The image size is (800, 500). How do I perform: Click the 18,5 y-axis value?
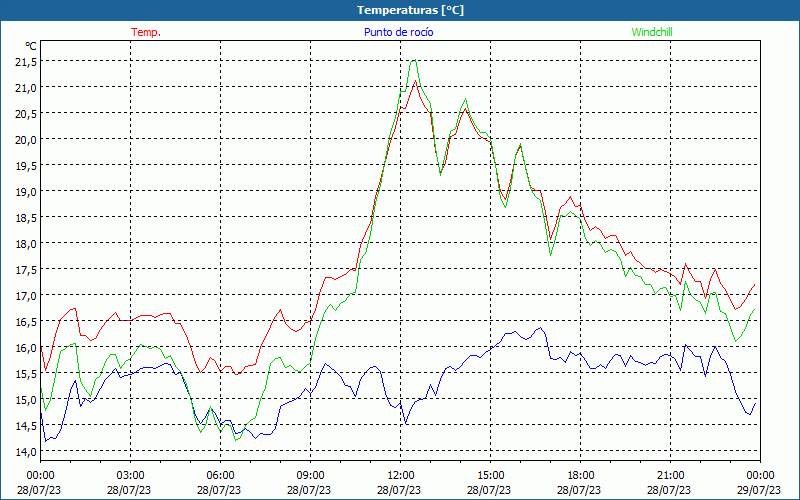26,218
